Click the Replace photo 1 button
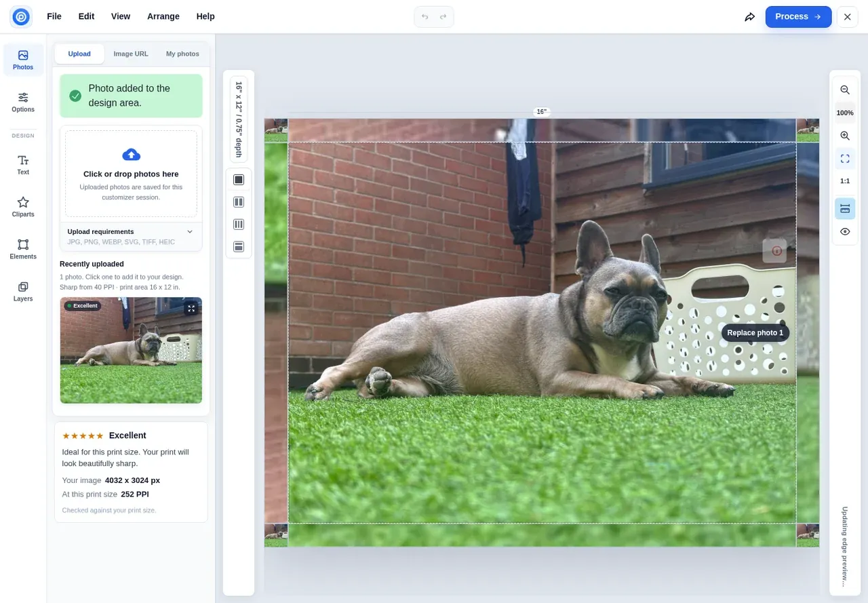Screen dimensions: 868x603 tap(755, 332)
